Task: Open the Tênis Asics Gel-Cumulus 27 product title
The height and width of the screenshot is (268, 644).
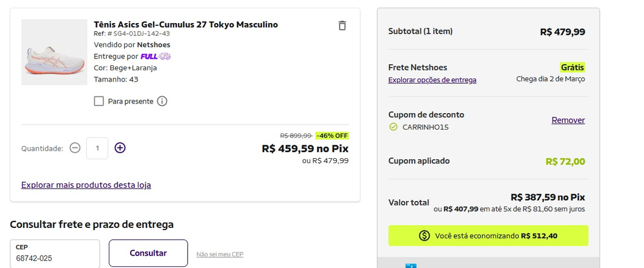Action: tap(186, 25)
